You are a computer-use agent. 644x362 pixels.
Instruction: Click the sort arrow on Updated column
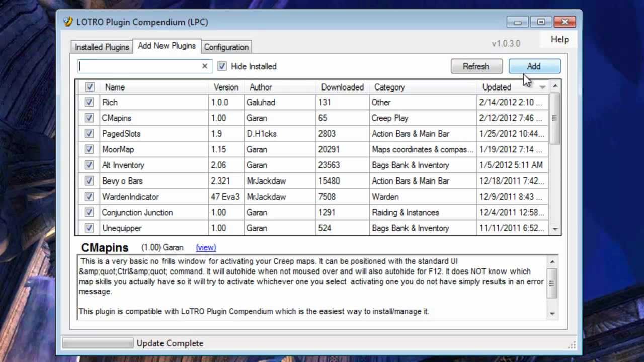coord(542,87)
